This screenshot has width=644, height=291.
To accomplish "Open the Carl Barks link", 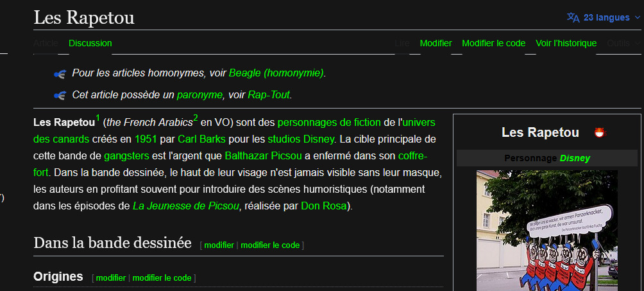I will coord(201,139).
